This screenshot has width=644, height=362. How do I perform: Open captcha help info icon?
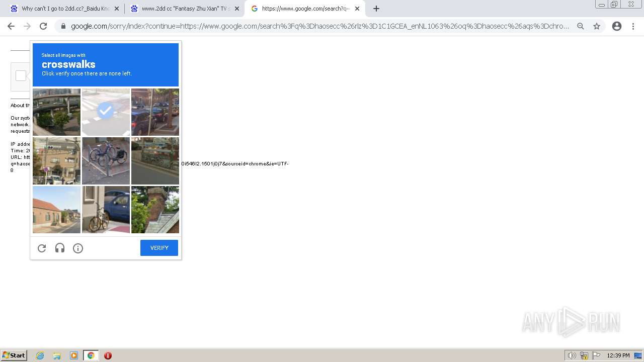click(x=78, y=248)
